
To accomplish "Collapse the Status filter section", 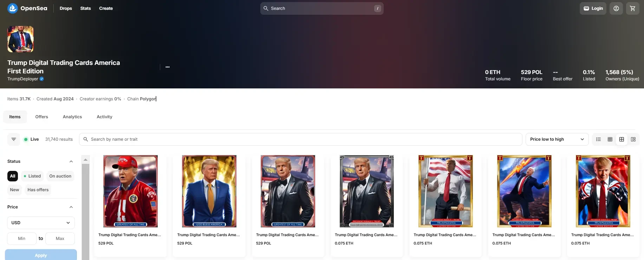I will pos(71,161).
